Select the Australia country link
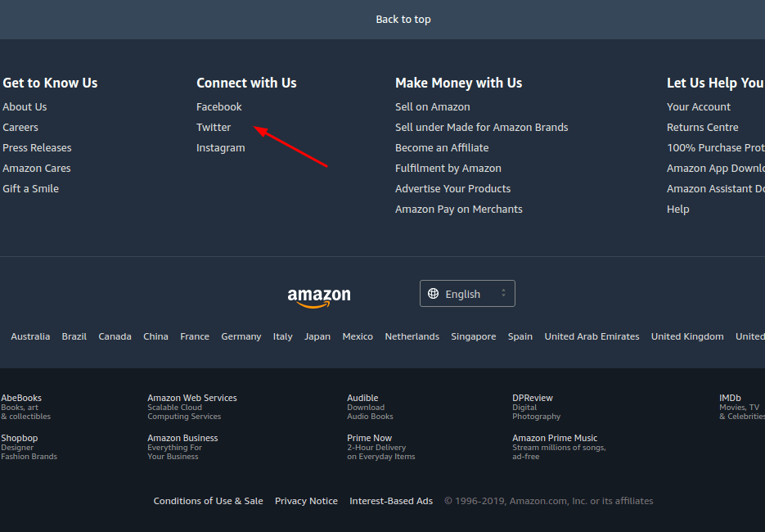This screenshot has width=765, height=532. click(x=30, y=336)
